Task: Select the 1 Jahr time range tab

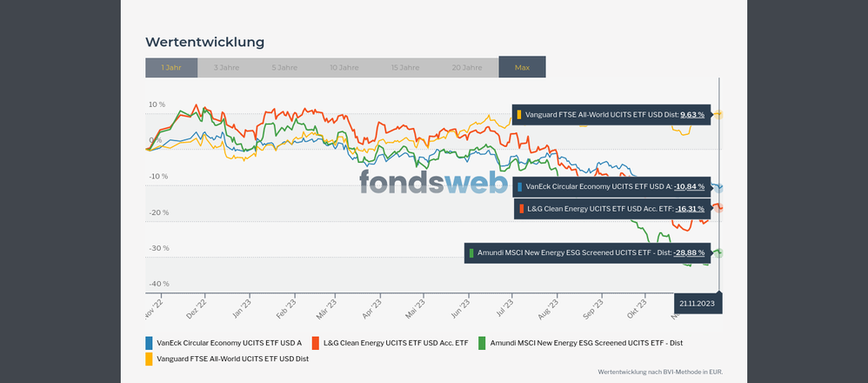Action: tap(171, 67)
